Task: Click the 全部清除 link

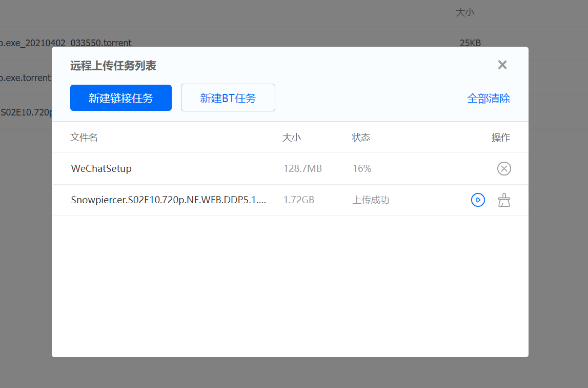Action: (488, 99)
